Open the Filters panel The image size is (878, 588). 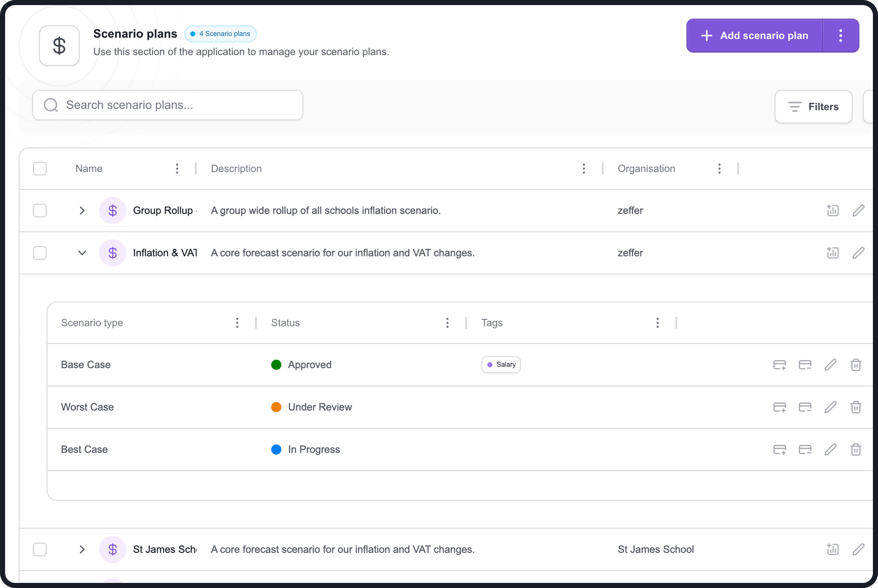[813, 107]
